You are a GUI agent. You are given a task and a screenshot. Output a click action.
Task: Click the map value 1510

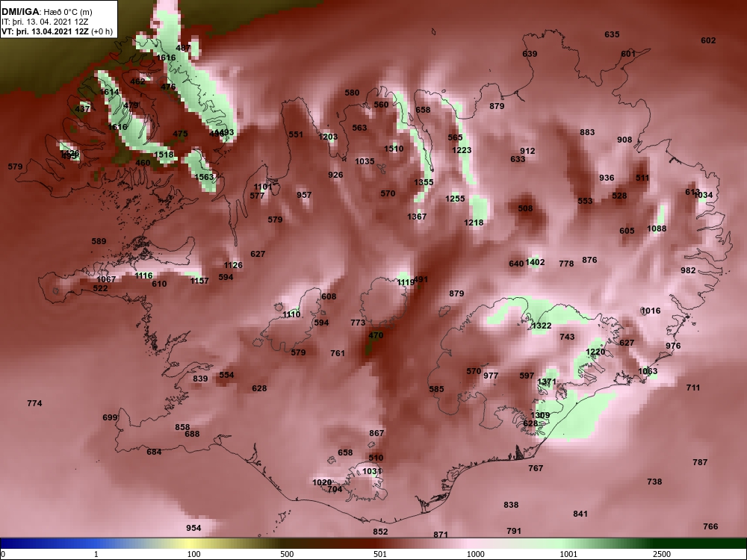[394, 149]
